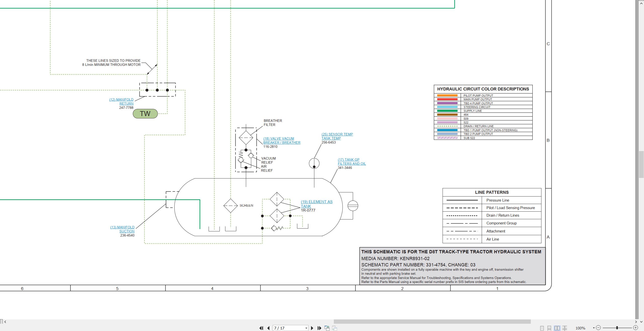Click the vertical scrollbar down arrow
Viewport: 644px width, 331px height.
point(641,322)
